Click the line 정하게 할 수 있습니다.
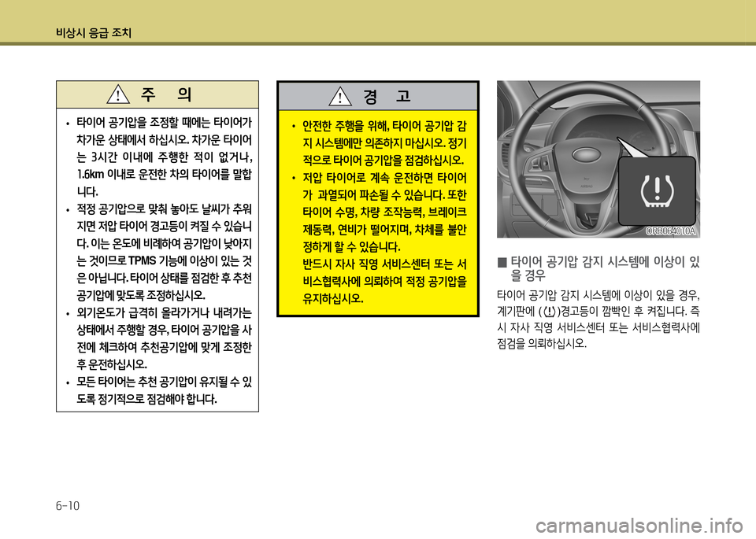This screenshot has width=756, height=539. (351, 247)
